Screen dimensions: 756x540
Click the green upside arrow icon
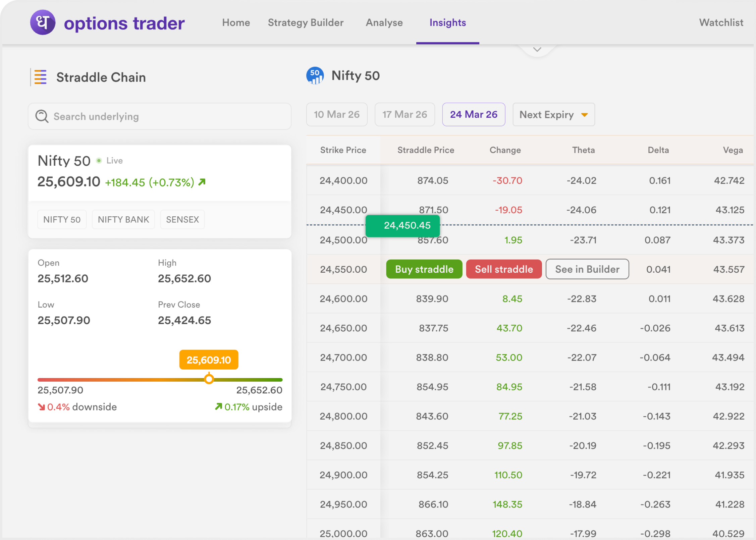pos(219,407)
